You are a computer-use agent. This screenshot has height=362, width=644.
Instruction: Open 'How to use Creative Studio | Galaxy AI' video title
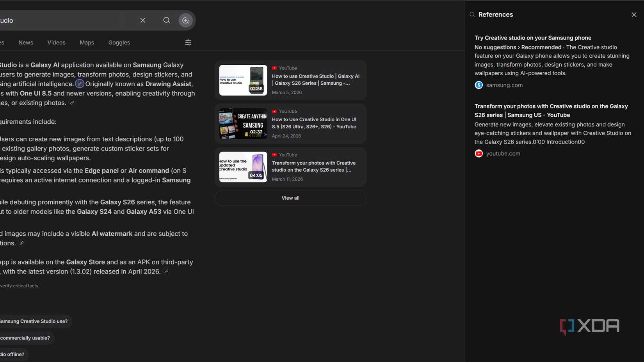(316, 80)
